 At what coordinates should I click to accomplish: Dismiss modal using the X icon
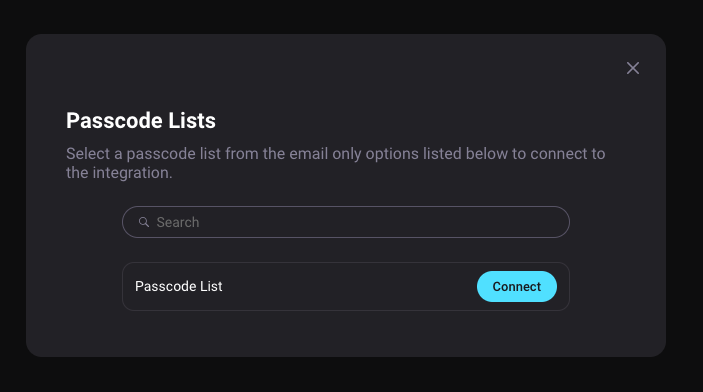(x=633, y=68)
